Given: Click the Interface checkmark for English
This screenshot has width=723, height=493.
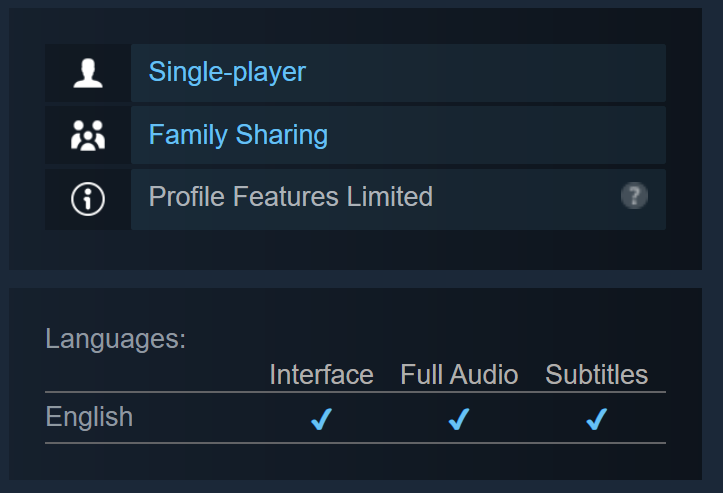Looking at the screenshot, I should pyautogui.click(x=321, y=420).
